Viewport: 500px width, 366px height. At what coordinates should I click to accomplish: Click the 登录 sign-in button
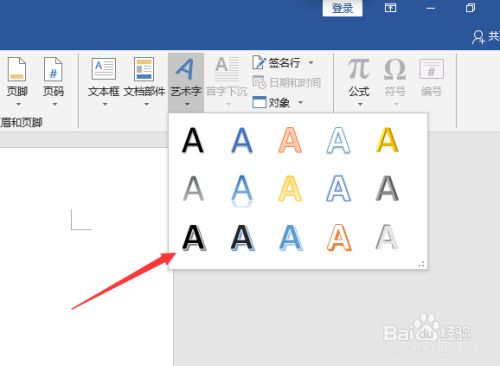click(x=342, y=8)
